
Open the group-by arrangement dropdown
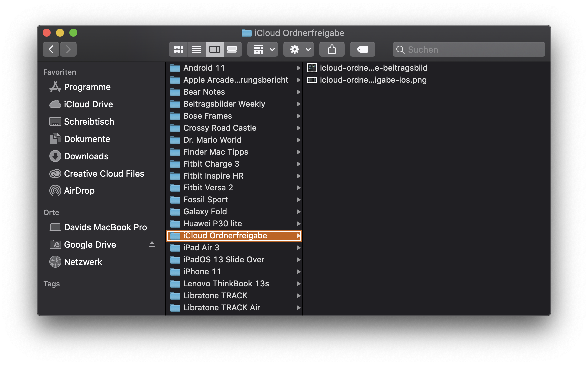click(263, 49)
